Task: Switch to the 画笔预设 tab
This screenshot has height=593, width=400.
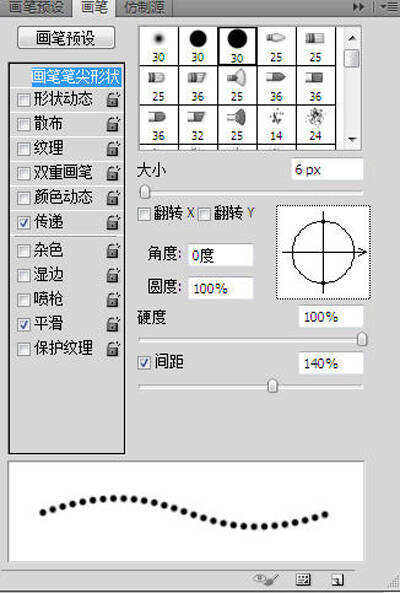Action: click(x=36, y=8)
